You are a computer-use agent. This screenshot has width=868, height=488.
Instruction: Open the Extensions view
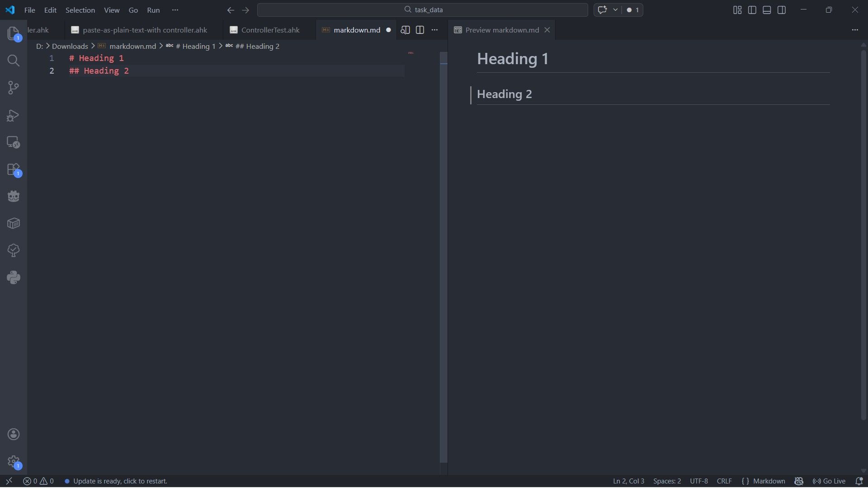pos(13,169)
